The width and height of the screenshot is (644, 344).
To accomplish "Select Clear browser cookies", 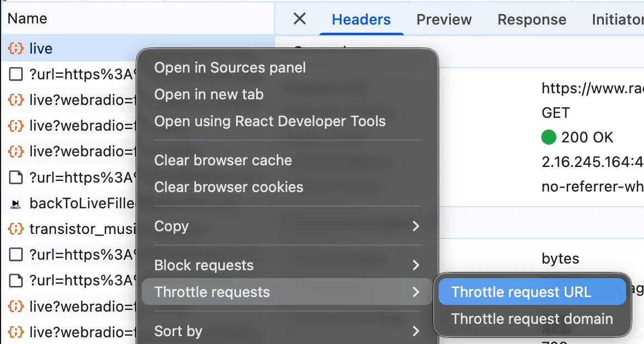I will pyautogui.click(x=287, y=187).
